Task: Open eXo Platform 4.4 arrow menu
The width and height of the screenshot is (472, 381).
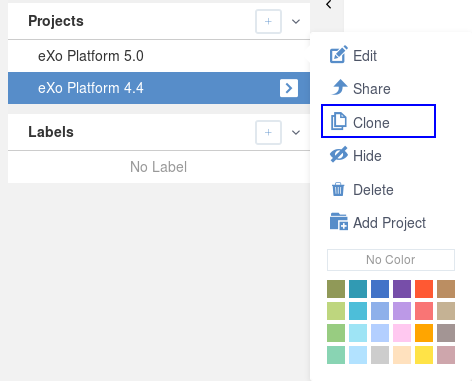Action: pyautogui.click(x=289, y=88)
